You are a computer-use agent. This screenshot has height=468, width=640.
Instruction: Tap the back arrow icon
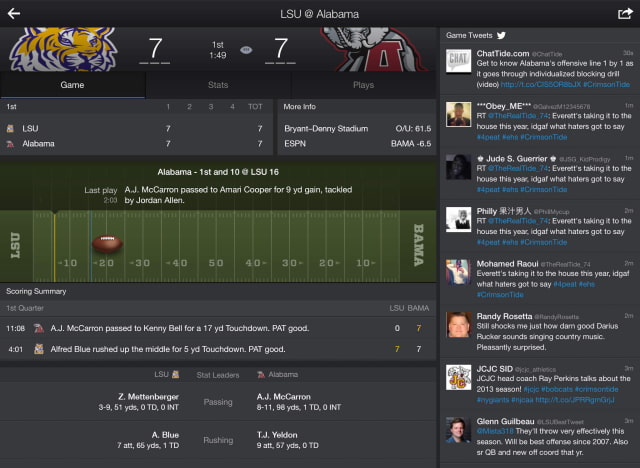pyautogui.click(x=14, y=13)
